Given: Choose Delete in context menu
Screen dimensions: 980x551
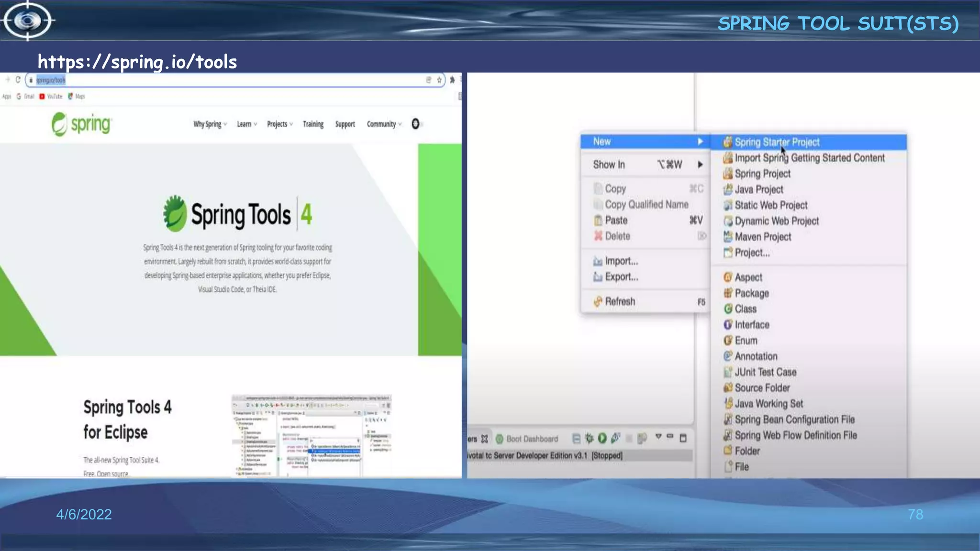Looking at the screenshot, I should [x=645, y=236].
